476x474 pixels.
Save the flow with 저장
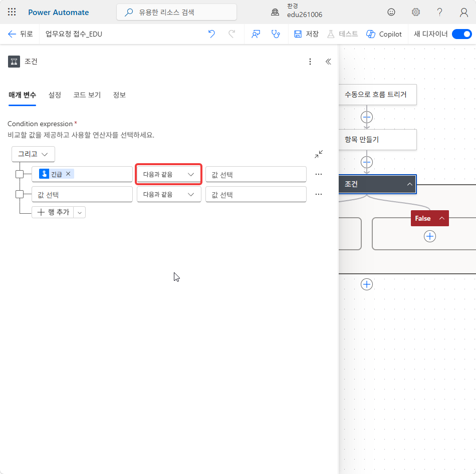click(x=306, y=34)
